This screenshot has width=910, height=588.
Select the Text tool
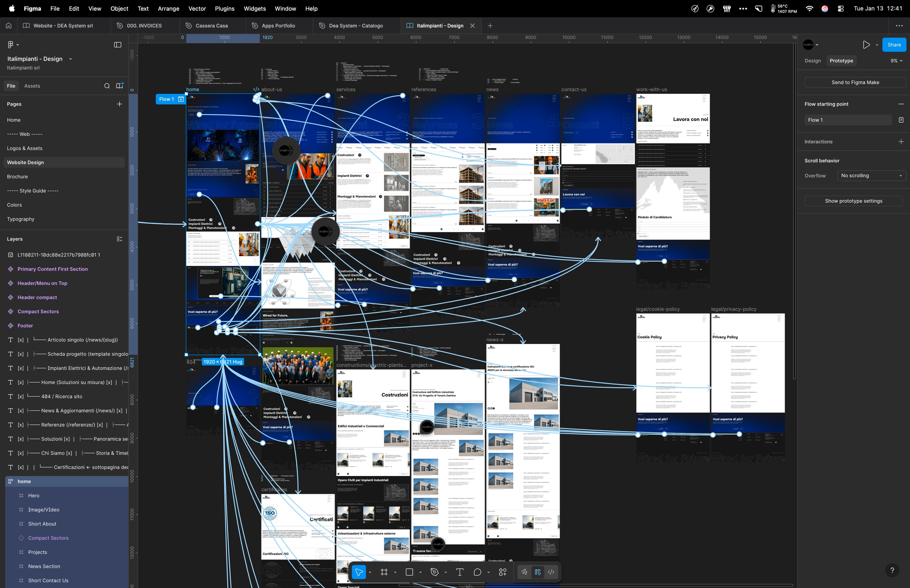pyautogui.click(x=460, y=572)
